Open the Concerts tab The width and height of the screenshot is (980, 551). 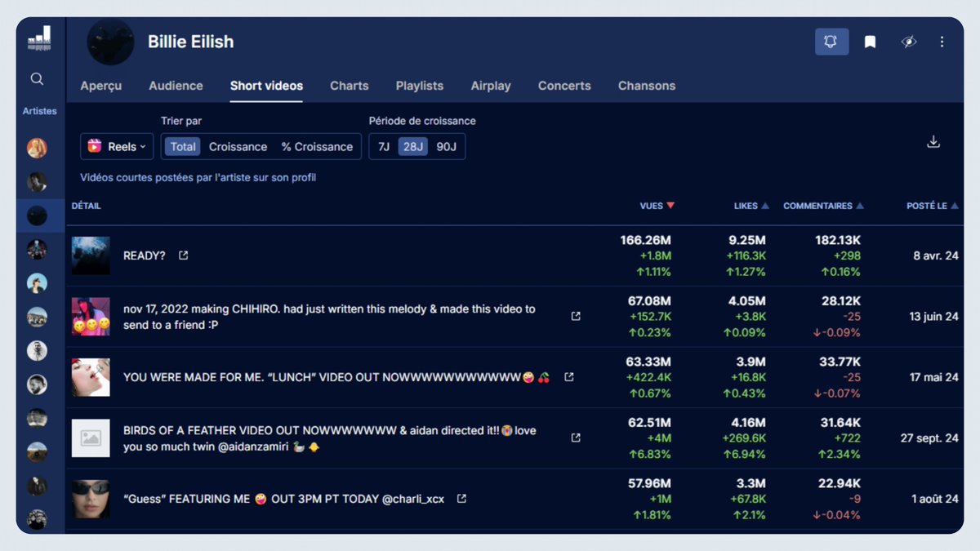[564, 86]
